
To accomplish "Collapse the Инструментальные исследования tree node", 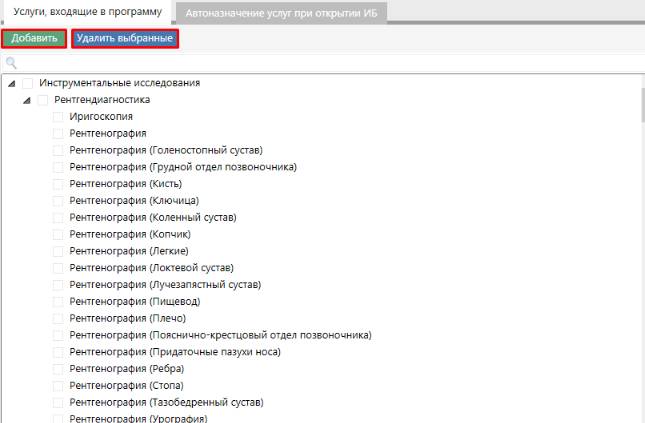I will (11, 83).
